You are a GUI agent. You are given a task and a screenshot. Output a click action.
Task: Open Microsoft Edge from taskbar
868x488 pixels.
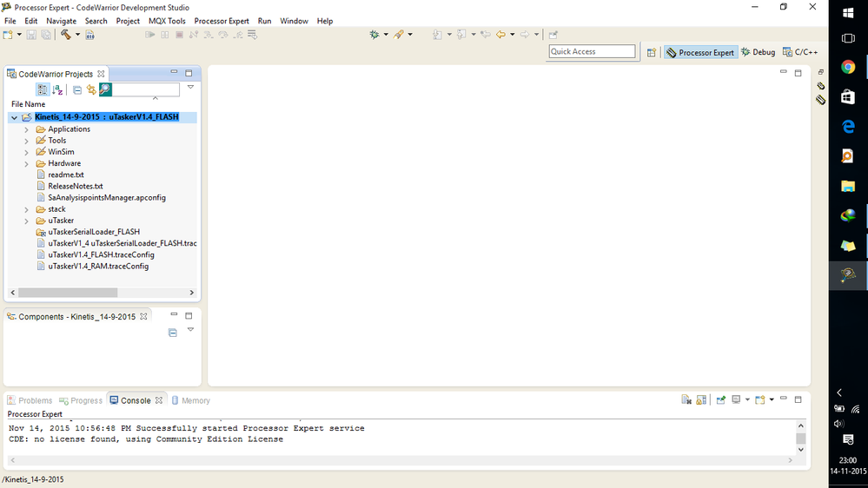848,127
